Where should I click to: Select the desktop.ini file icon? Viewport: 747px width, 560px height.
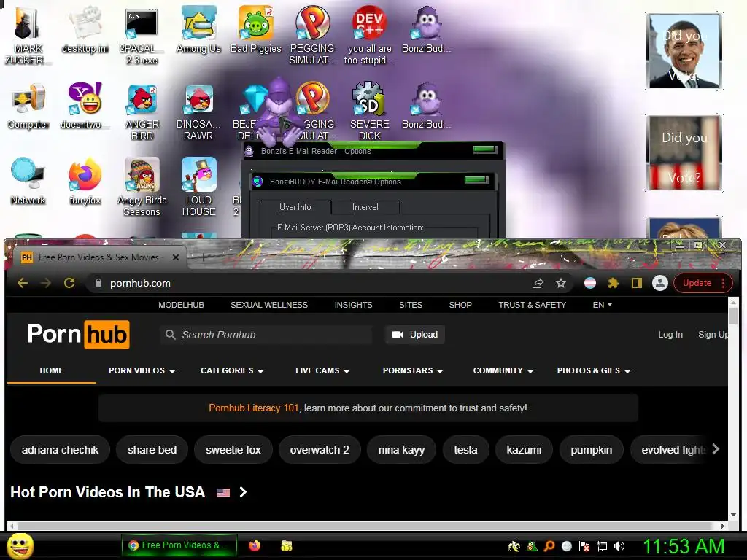[x=85, y=28]
